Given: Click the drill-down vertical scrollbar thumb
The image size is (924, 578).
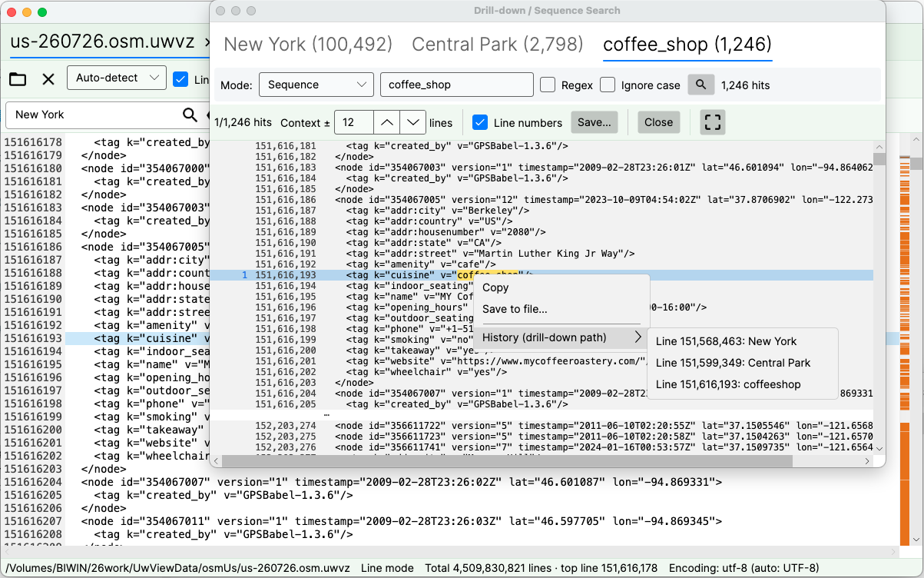Looking at the screenshot, I should tap(879, 159).
